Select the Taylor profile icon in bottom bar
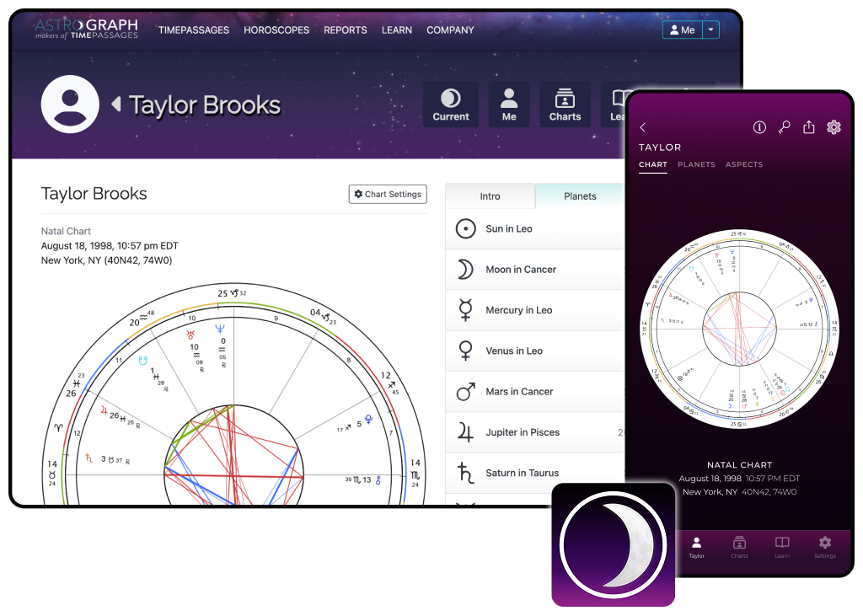 click(x=697, y=549)
